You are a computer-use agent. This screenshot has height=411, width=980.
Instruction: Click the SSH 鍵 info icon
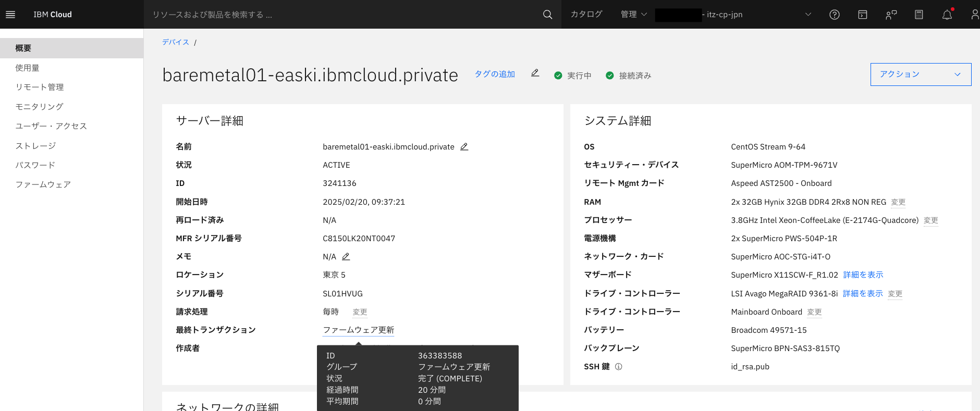point(619,367)
